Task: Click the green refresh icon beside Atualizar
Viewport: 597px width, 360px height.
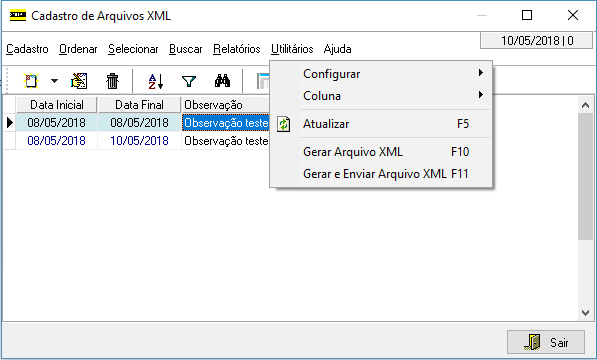Action: click(x=284, y=124)
